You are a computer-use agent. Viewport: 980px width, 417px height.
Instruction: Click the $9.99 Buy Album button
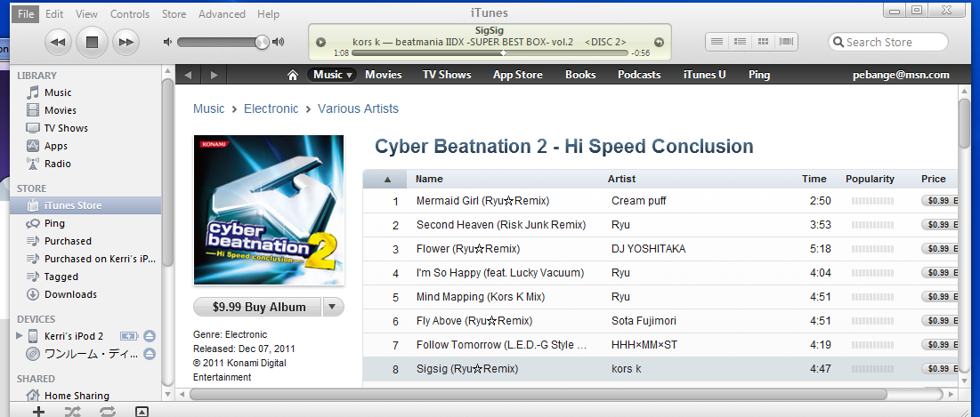[x=259, y=307]
